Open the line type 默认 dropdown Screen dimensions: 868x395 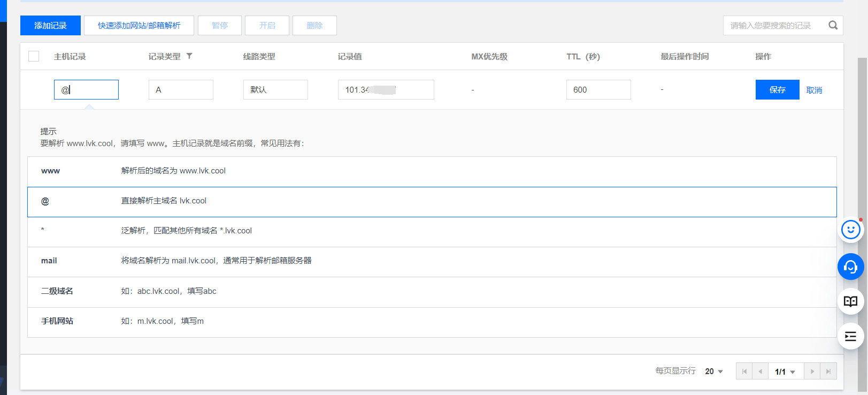click(x=275, y=89)
